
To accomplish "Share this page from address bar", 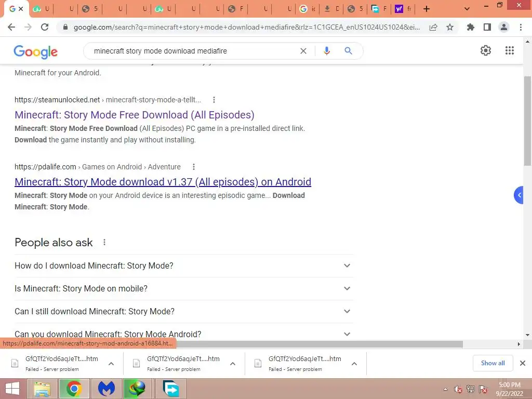I will click(433, 27).
